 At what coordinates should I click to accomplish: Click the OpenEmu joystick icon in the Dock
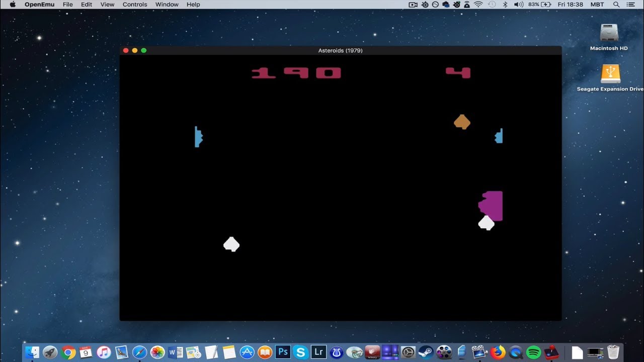(x=551, y=352)
